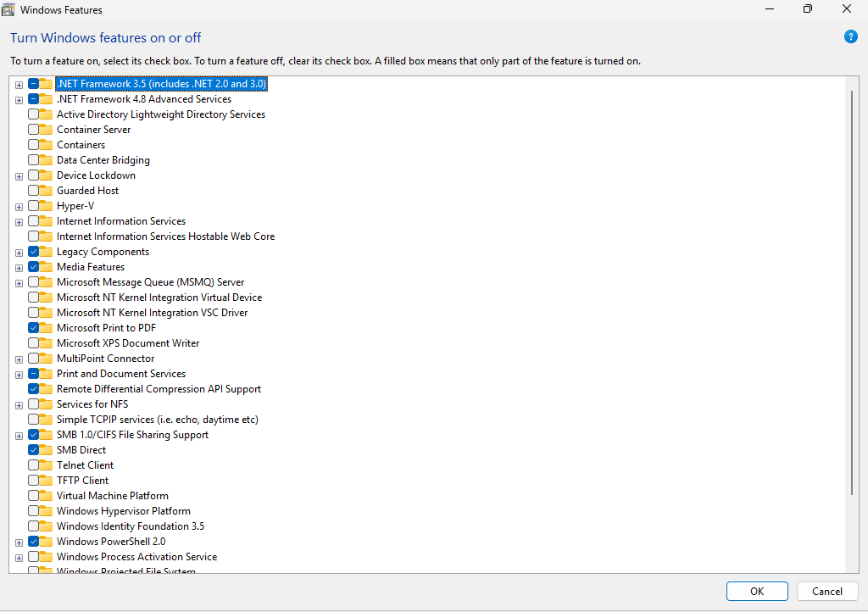868x612 pixels.
Task: Click folder icon beside Virtual Machine Platform
Action: (x=46, y=496)
